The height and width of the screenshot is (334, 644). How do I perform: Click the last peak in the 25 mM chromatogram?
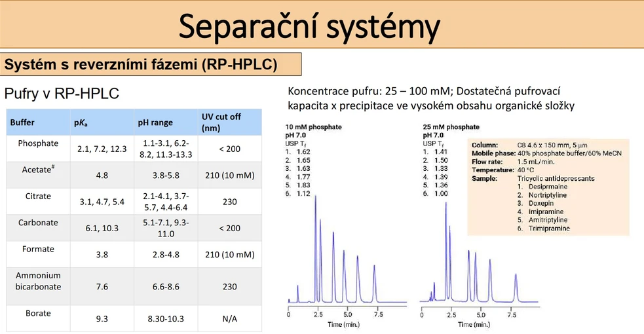pos(516,288)
